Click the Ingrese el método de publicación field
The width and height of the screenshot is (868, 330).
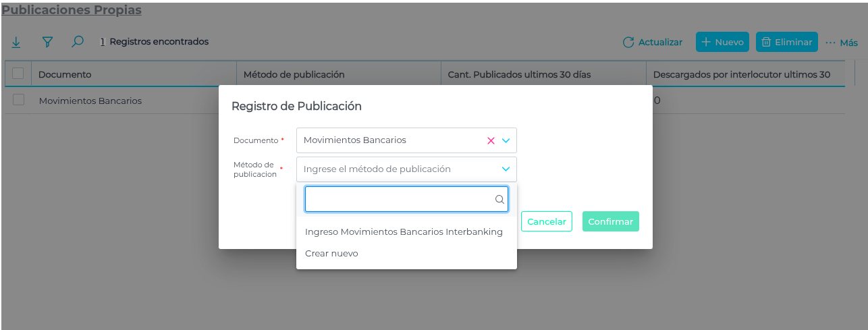pyautogui.click(x=406, y=169)
